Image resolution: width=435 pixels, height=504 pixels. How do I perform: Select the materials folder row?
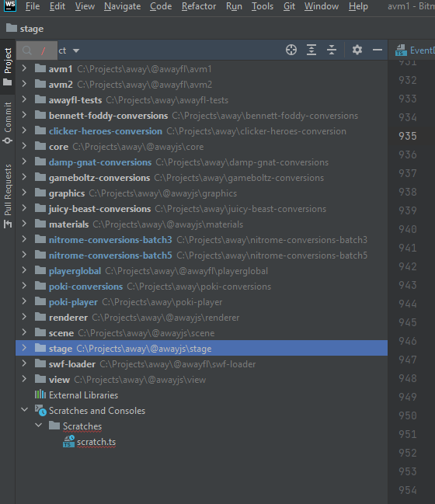coord(202,224)
